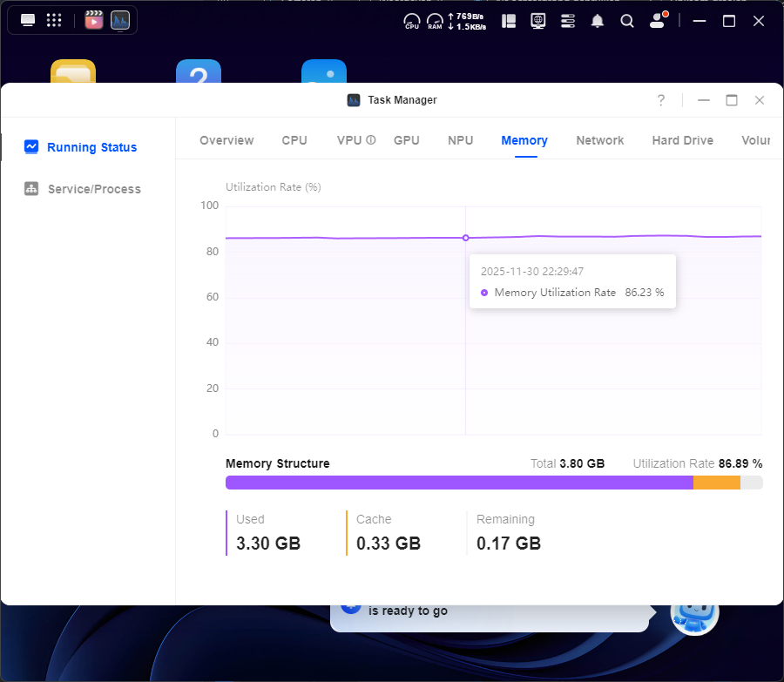Click the video app taskbar icon
Viewport: 784px width, 682px height.
[x=94, y=20]
